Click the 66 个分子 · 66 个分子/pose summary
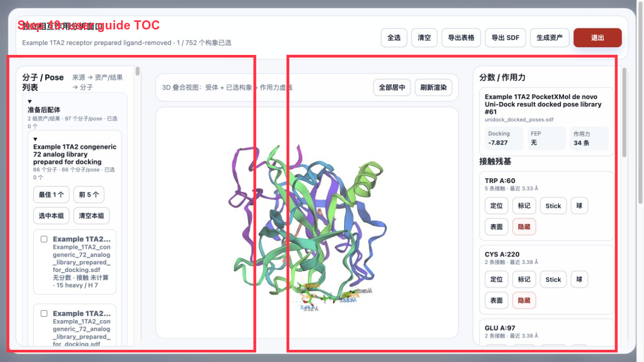 pyautogui.click(x=74, y=173)
